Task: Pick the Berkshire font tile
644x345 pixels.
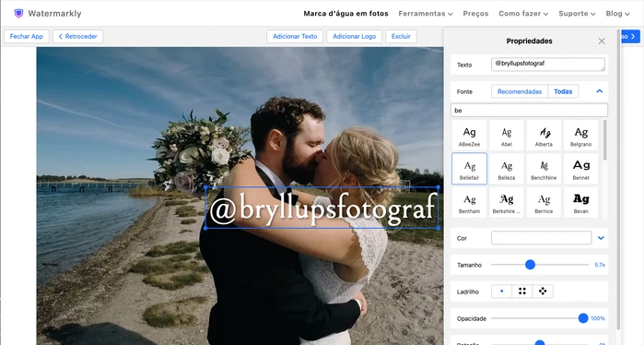Action: tap(507, 202)
